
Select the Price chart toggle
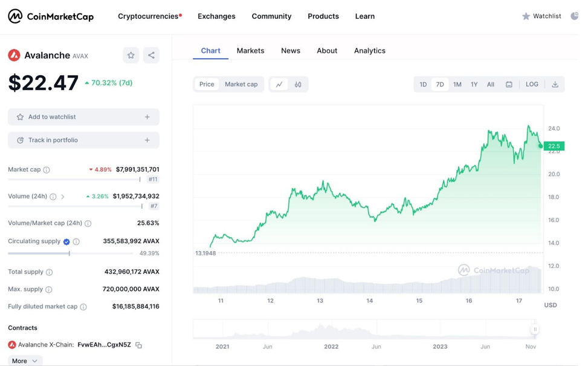207,84
